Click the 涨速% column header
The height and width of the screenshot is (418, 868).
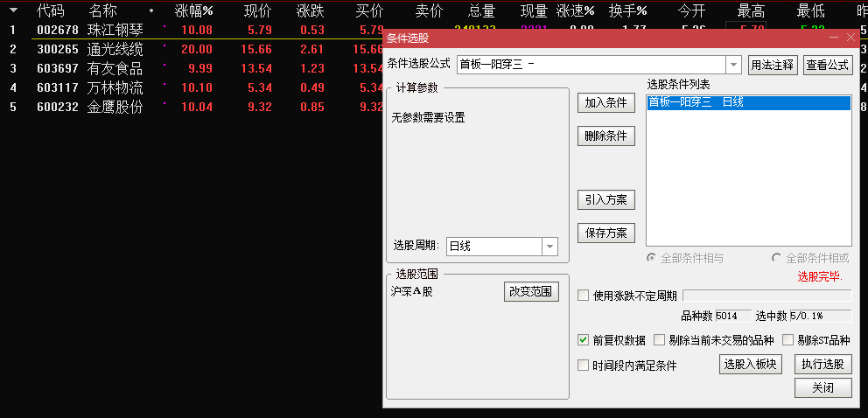576,10
